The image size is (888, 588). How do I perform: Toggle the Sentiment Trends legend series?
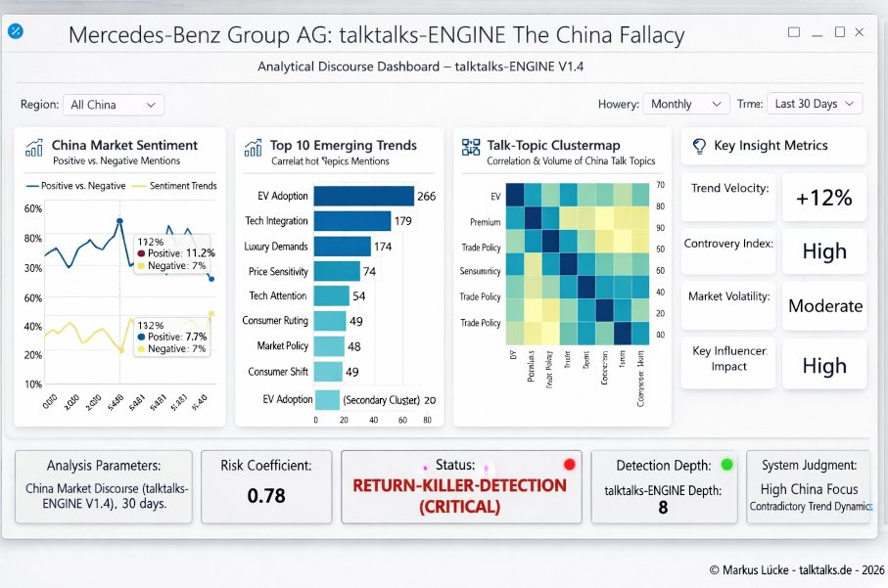coord(174,186)
